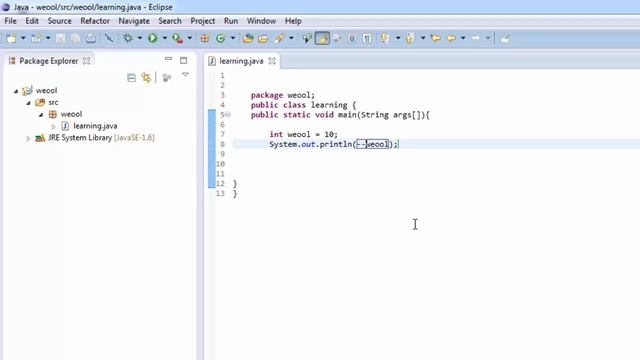Collapse main method fold marker line 5

point(228,115)
